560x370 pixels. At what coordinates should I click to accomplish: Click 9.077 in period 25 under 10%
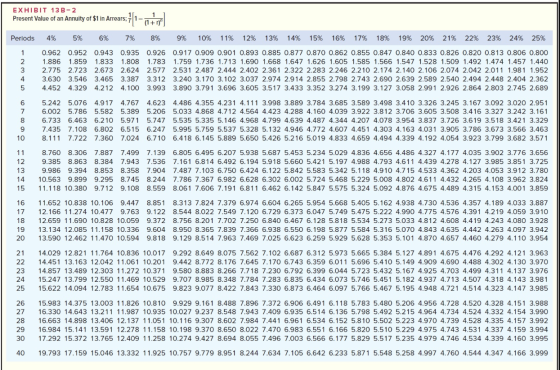point(205,288)
